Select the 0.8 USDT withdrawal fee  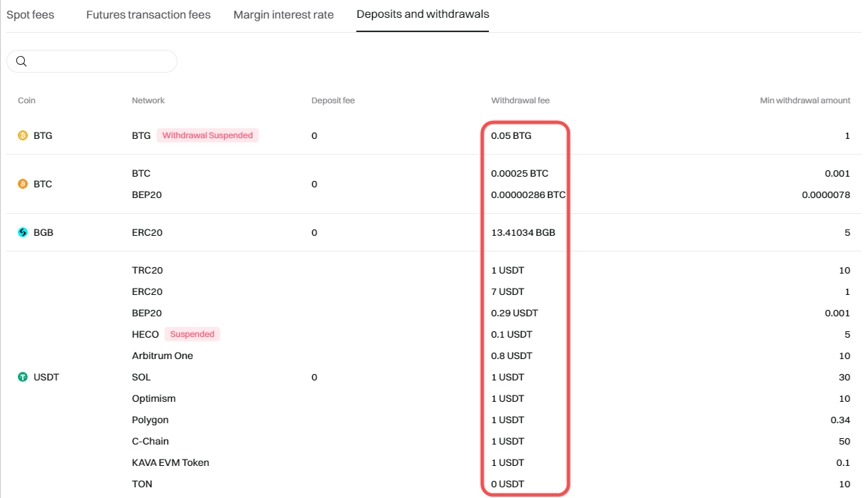point(512,356)
